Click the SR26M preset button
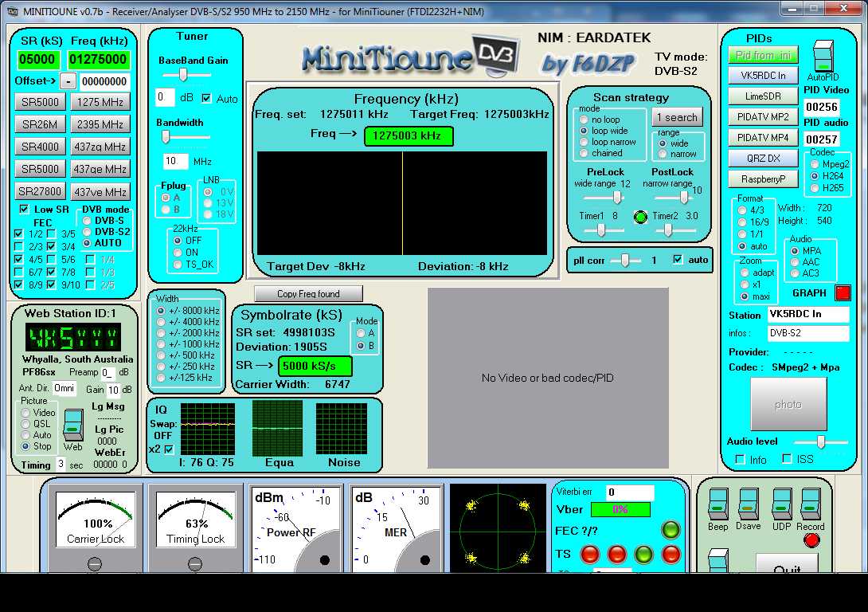The width and height of the screenshot is (868, 612). [40, 124]
